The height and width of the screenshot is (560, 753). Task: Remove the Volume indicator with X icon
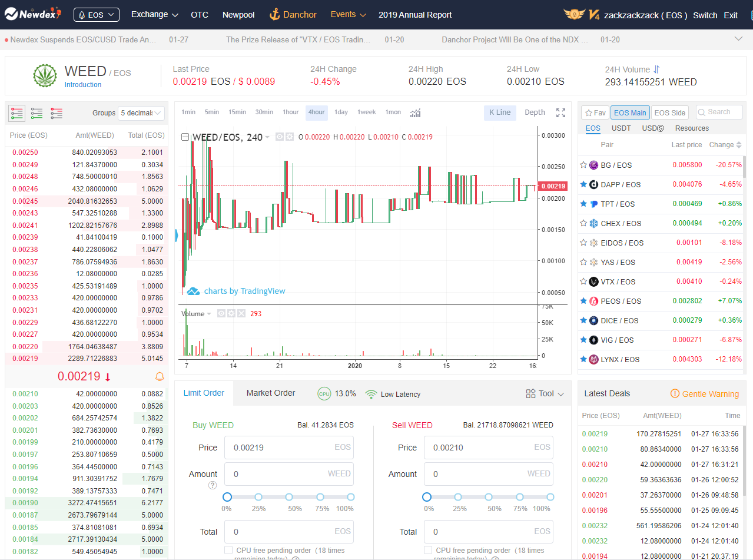(241, 313)
